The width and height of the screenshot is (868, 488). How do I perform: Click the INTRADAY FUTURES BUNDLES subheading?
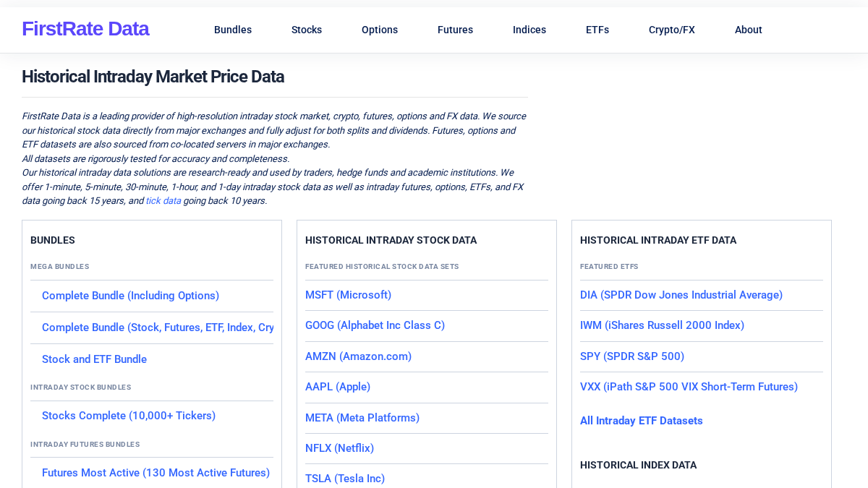85,445
